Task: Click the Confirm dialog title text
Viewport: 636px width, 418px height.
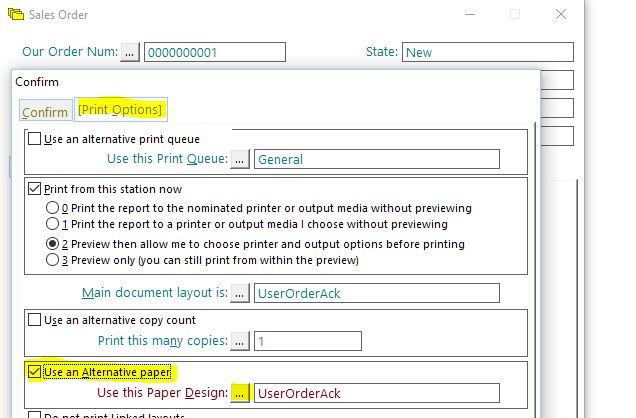Action: click(37, 82)
